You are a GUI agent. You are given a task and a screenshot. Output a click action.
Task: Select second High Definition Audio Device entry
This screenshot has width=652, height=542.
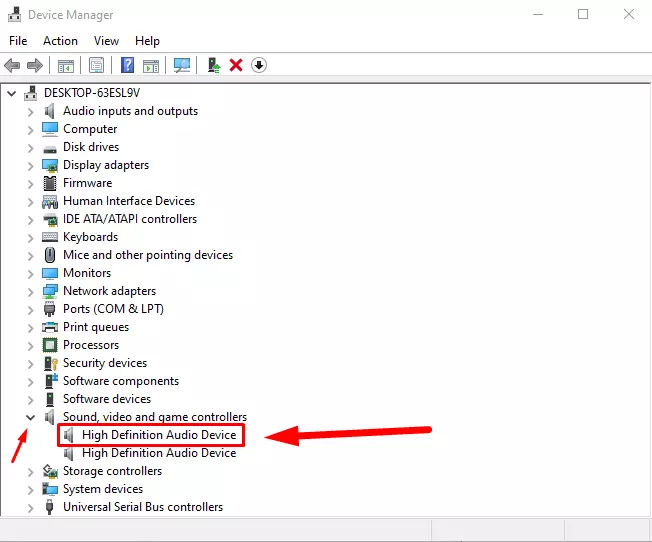point(159,453)
